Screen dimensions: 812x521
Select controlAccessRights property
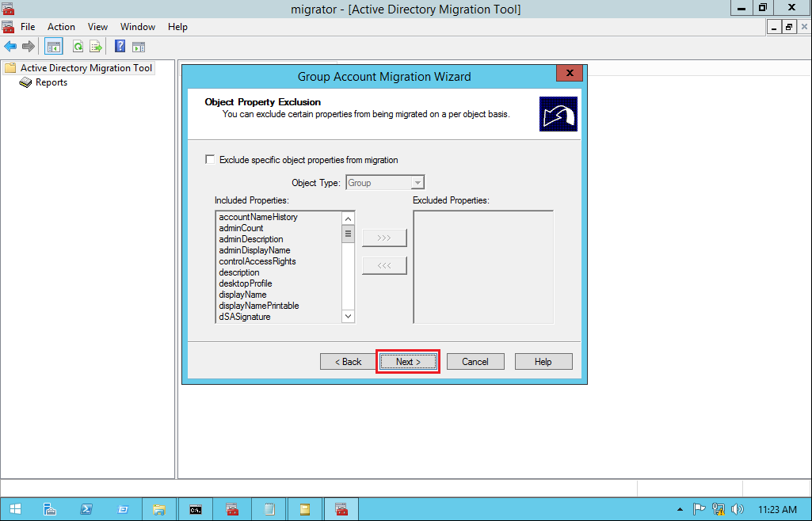(x=257, y=261)
